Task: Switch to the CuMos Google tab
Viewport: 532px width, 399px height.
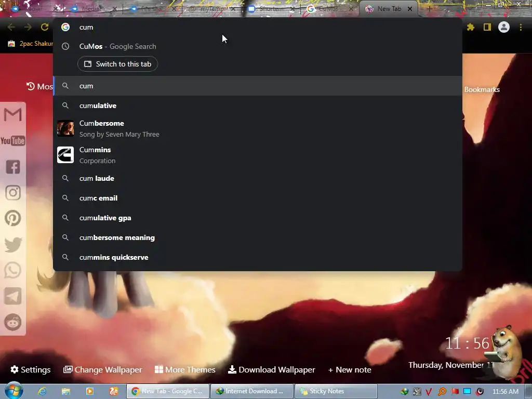Action: (328, 9)
